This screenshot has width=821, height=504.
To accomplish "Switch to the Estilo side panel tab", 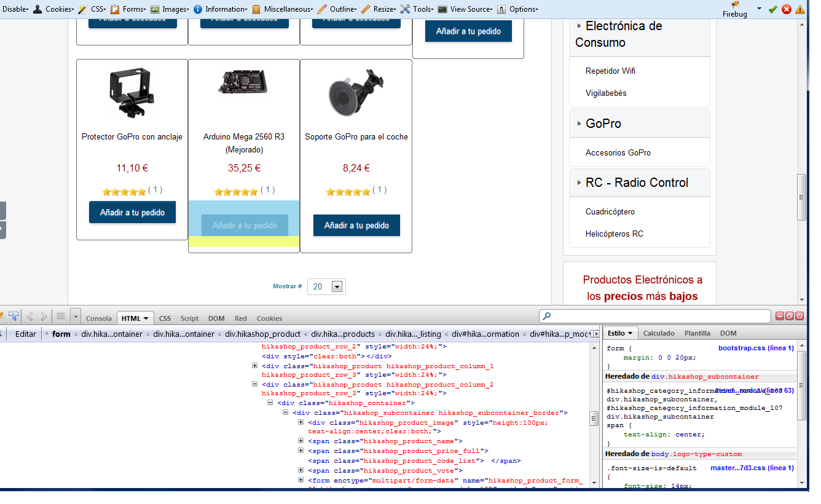I will pyautogui.click(x=621, y=333).
